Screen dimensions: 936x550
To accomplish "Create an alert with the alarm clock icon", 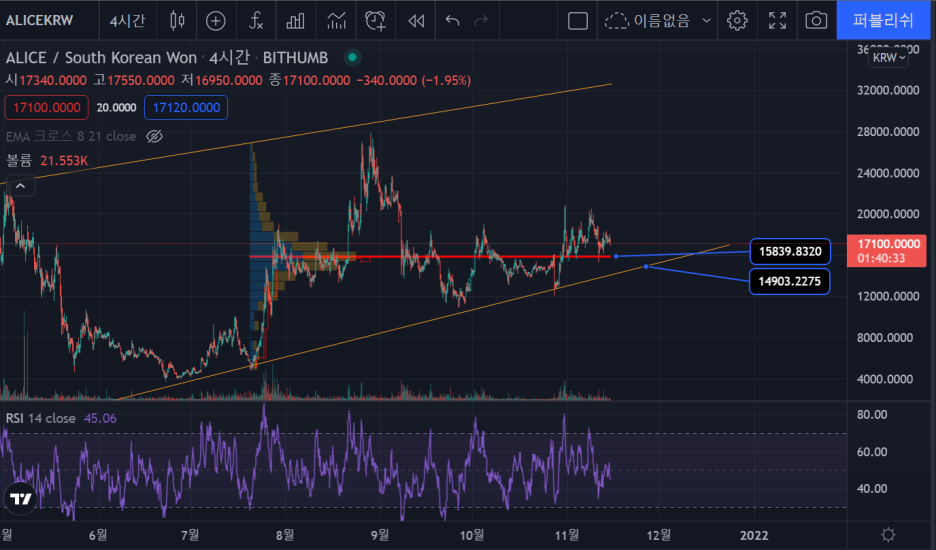I will pyautogui.click(x=375, y=20).
